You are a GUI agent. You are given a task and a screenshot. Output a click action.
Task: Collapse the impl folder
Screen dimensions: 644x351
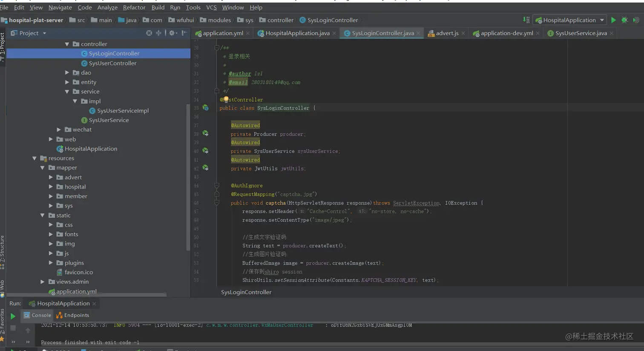pos(75,101)
